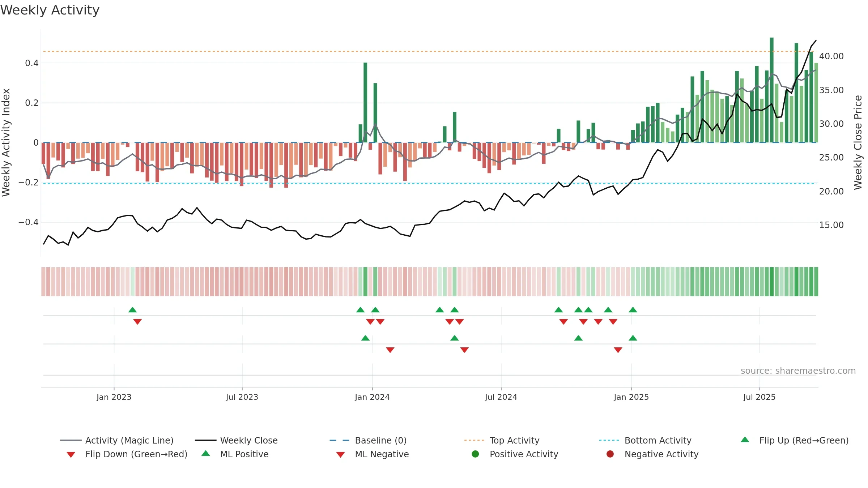
Task: Click the tallest green activity bar in Dec 2023
Action: click(365, 103)
